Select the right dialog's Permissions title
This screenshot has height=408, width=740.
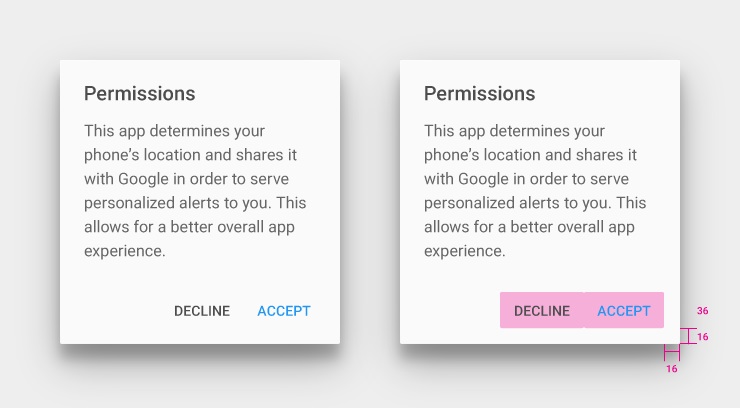tap(479, 93)
